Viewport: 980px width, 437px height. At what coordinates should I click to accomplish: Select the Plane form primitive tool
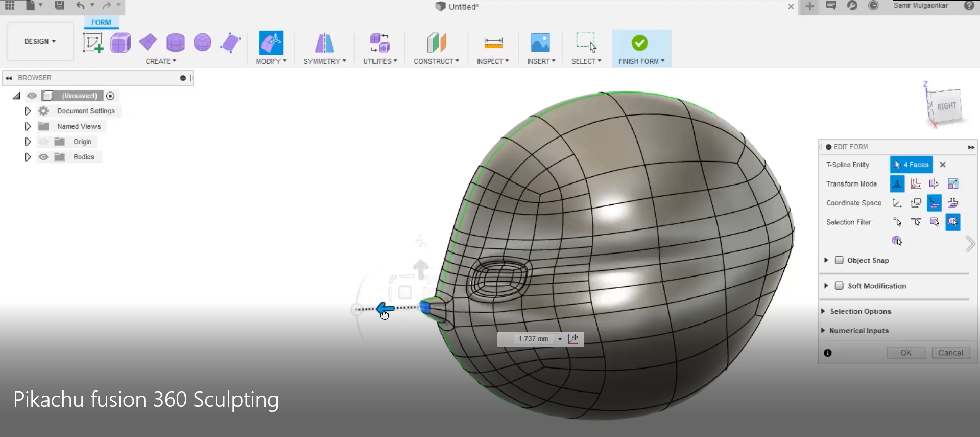click(148, 42)
